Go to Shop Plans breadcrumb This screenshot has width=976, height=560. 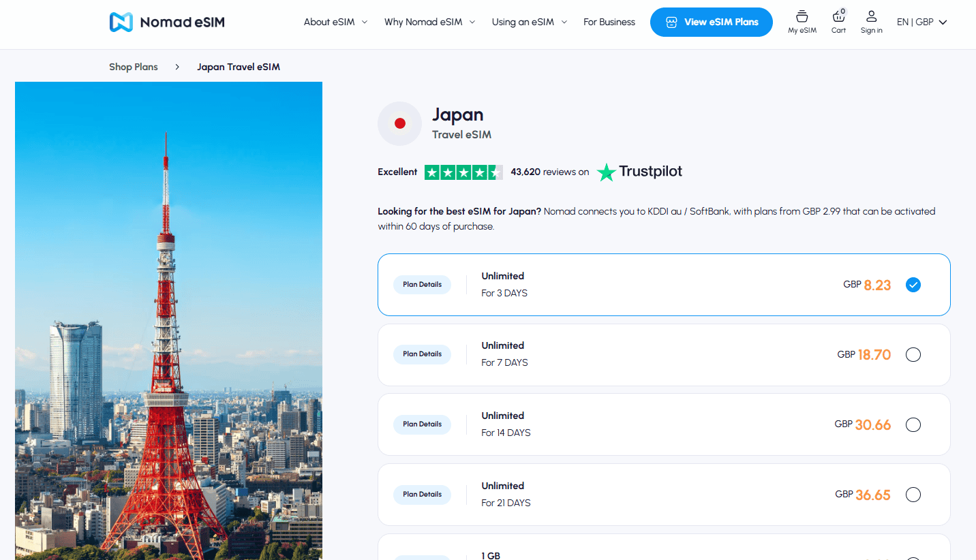click(134, 67)
